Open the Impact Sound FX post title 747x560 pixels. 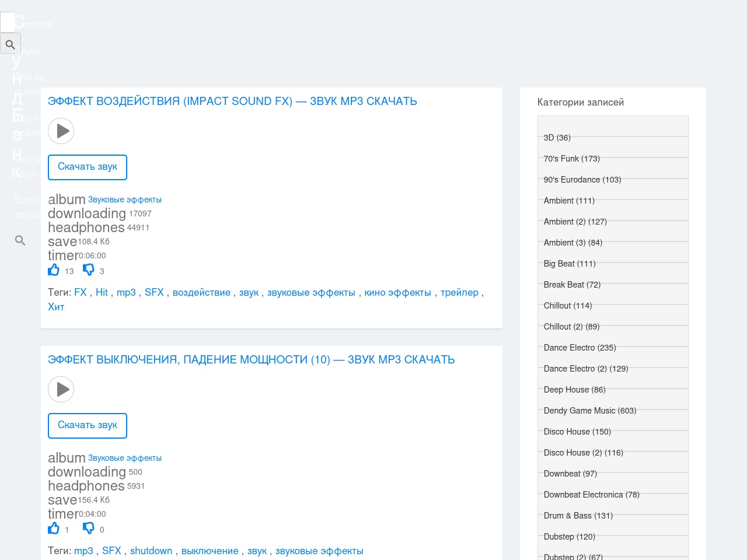tap(232, 101)
